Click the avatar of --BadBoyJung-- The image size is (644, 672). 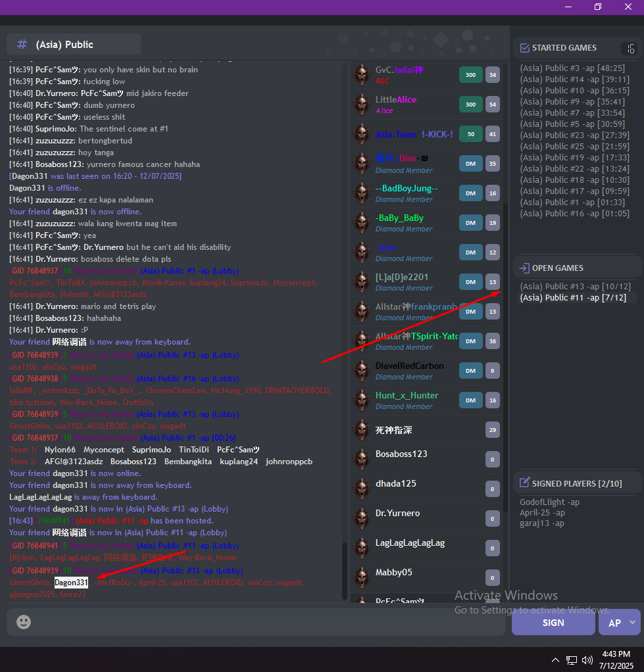click(362, 193)
